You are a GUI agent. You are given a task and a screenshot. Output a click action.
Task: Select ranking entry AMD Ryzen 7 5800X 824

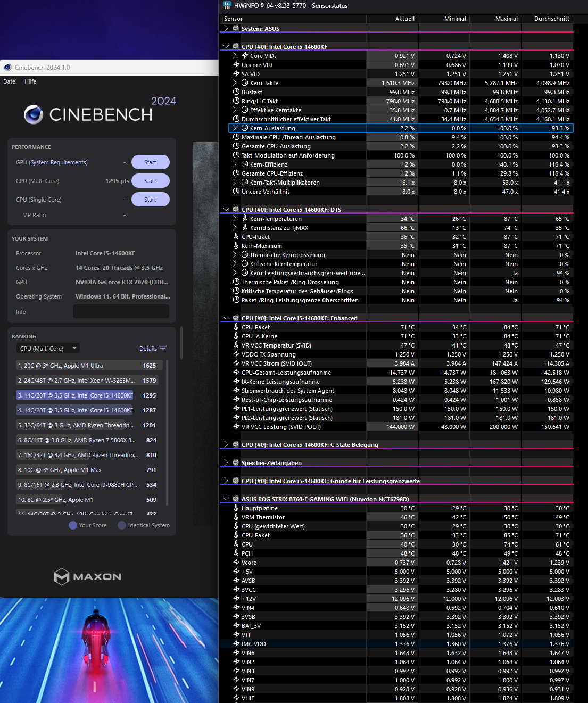[87, 440]
